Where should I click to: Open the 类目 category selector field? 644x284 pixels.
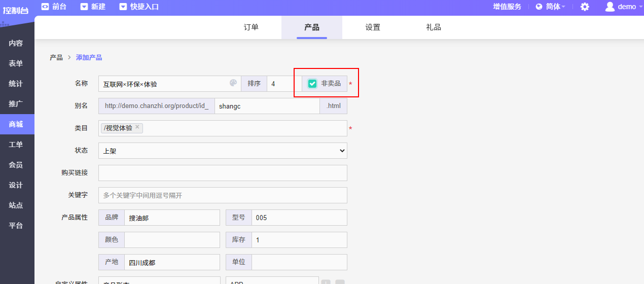tap(243, 128)
